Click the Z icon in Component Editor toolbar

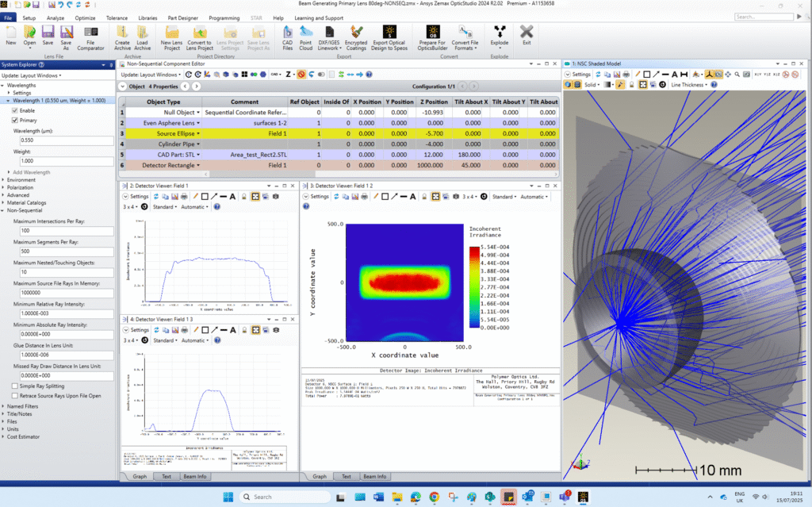pos(289,75)
